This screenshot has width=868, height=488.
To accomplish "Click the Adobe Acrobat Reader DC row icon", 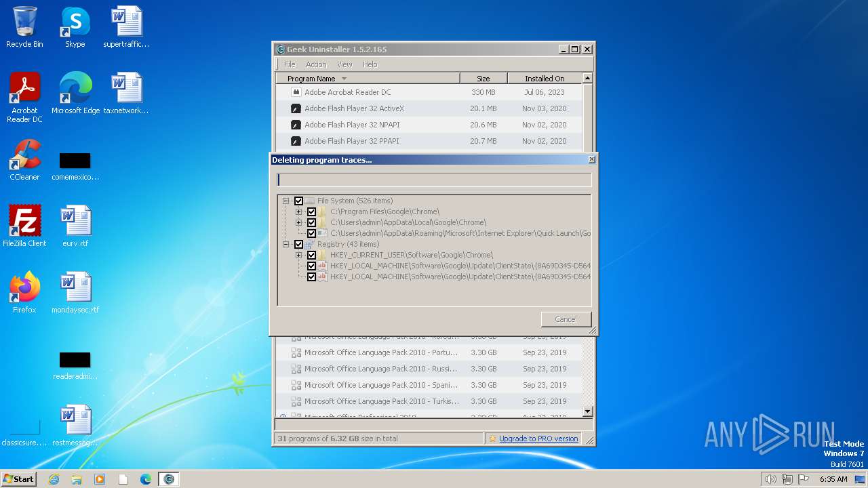I will pyautogui.click(x=296, y=92).
